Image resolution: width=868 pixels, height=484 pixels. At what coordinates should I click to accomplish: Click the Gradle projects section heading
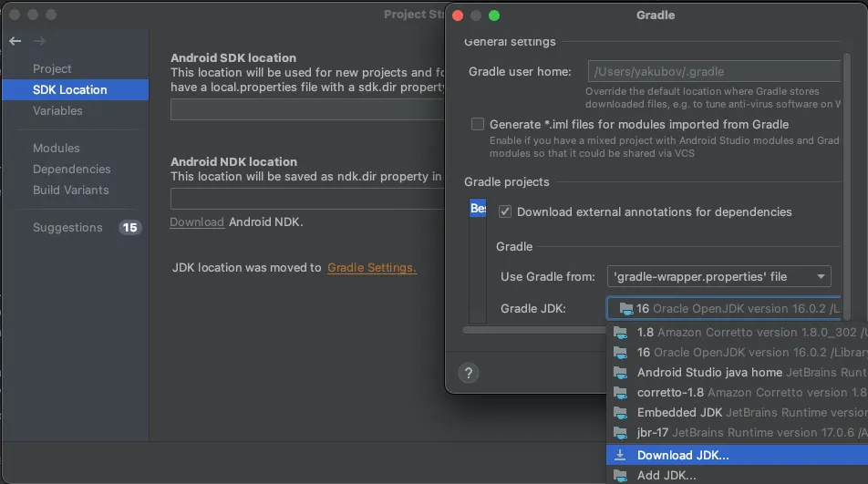click(507, 182)
